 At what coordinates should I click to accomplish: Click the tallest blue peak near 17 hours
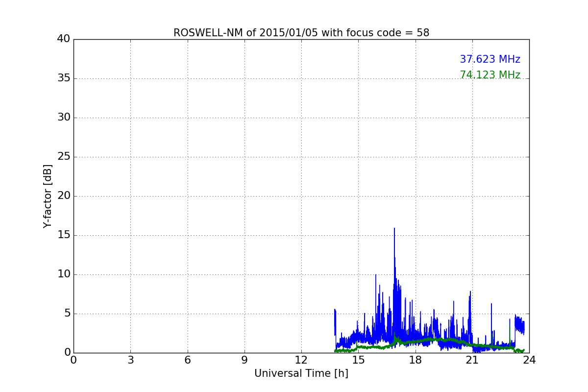click(x=394, y=229)
